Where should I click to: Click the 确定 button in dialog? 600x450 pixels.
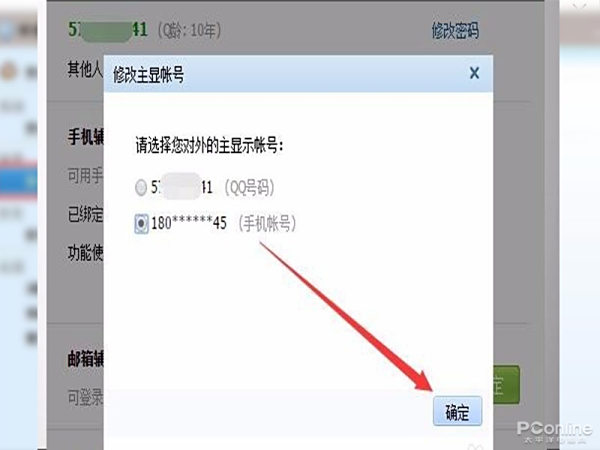click(457, 411)
